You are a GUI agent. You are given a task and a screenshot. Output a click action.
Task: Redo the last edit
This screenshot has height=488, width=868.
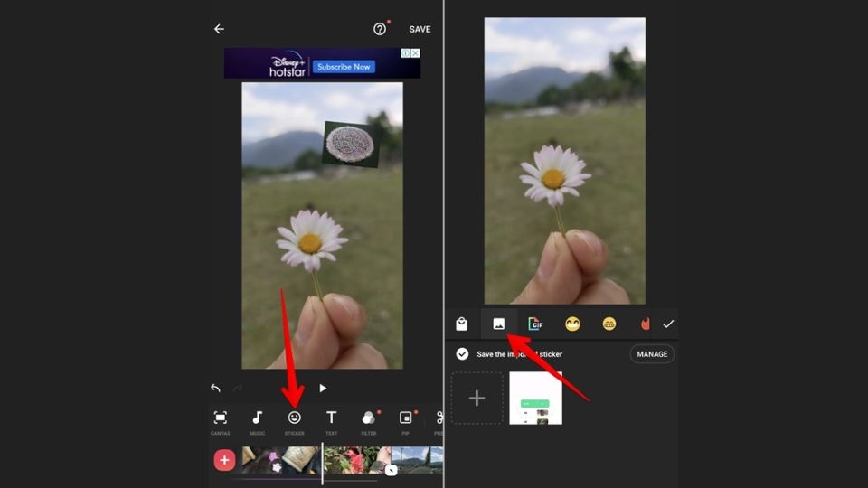[238, 389]
